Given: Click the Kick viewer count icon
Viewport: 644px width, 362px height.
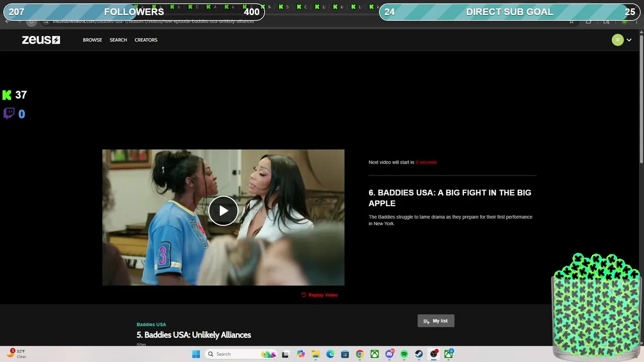Looking at the screenshot, I should [x=7, y=95].
